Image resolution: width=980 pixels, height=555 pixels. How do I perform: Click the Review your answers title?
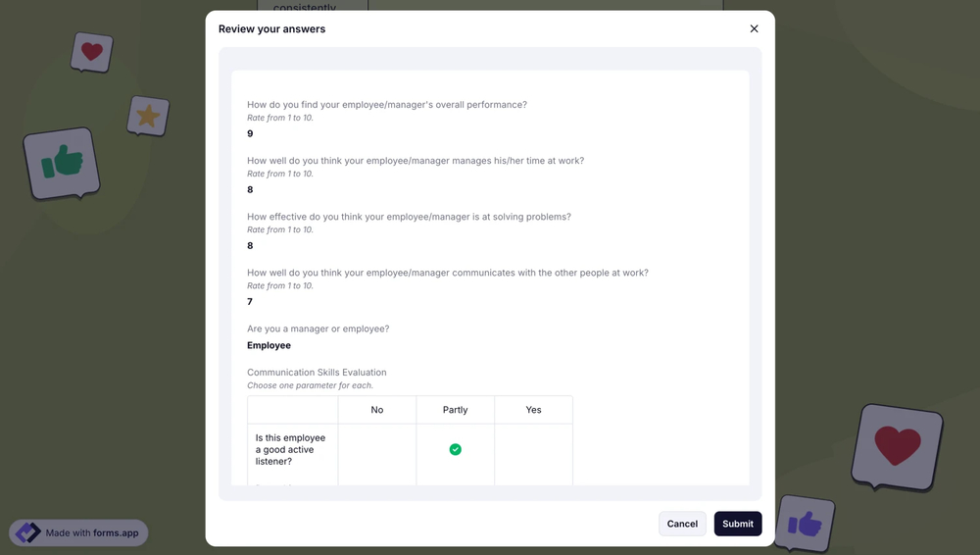(x=271, y=29)
